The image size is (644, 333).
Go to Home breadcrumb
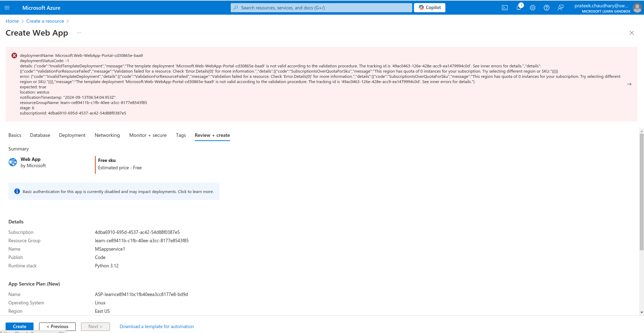pos(12,21)
